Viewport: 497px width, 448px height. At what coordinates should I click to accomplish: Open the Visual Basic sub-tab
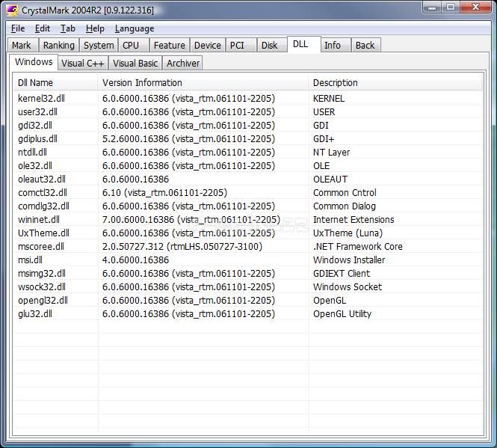[135, 63]
